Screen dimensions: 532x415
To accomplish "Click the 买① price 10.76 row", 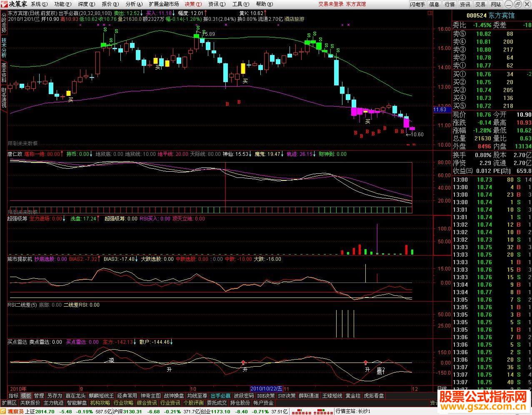I will coord(492,74).
